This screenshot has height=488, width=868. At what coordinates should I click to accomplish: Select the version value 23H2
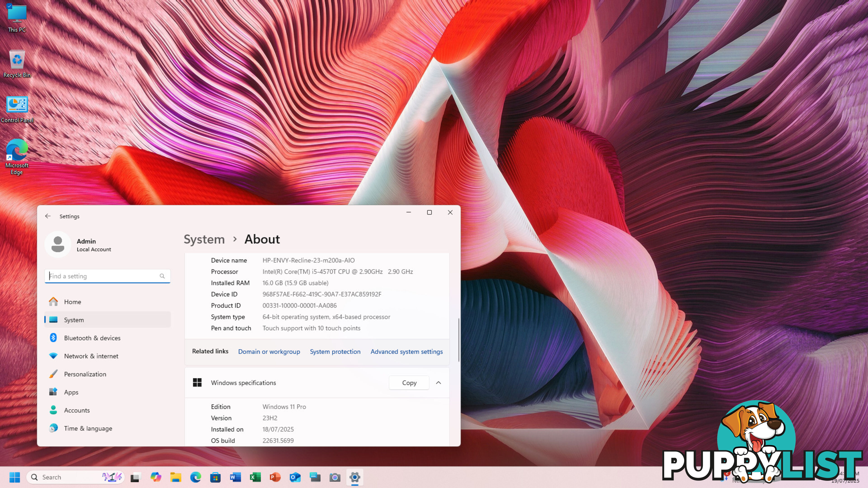[270, 418]
